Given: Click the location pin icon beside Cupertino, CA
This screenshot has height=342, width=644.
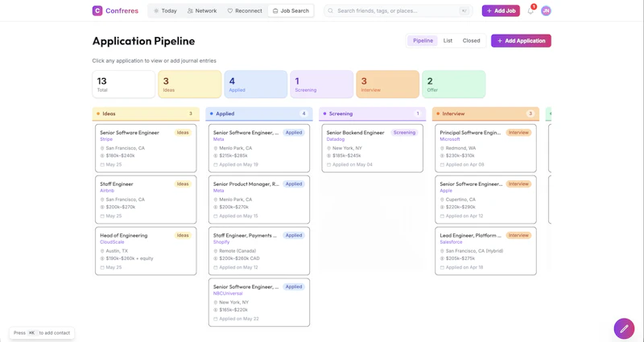Looking at the screenshot, I should 442,200.
